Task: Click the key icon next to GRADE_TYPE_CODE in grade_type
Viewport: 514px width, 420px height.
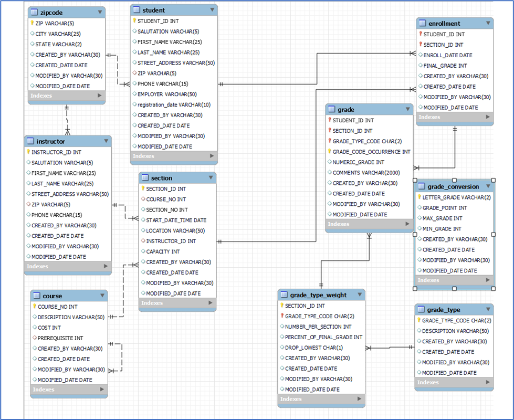Action: (418, 320)
